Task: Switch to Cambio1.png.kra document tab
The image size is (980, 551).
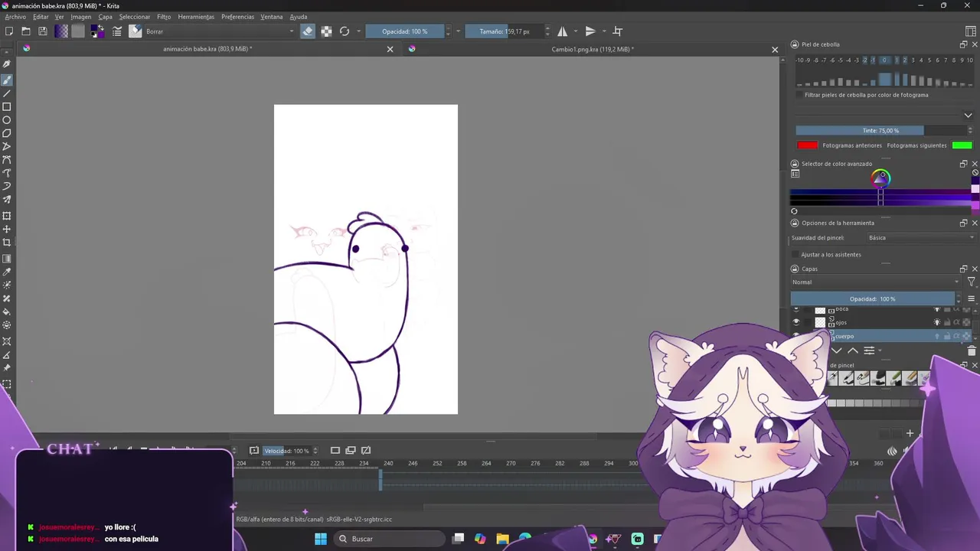Action: tap(593, 49)
